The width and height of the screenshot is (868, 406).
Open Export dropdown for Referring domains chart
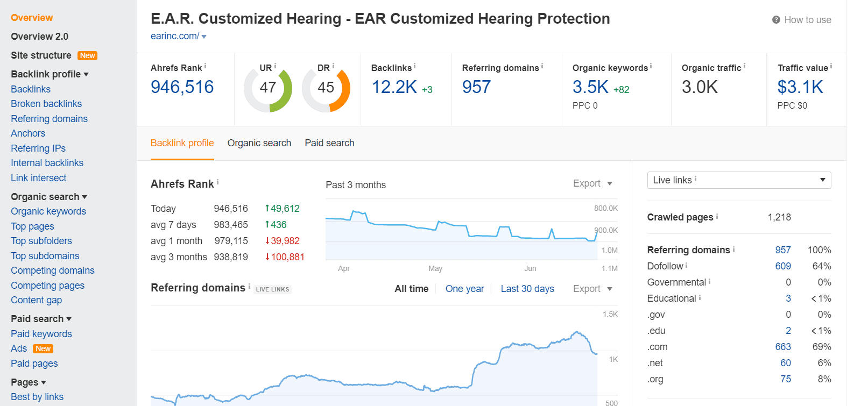point(592,289)
